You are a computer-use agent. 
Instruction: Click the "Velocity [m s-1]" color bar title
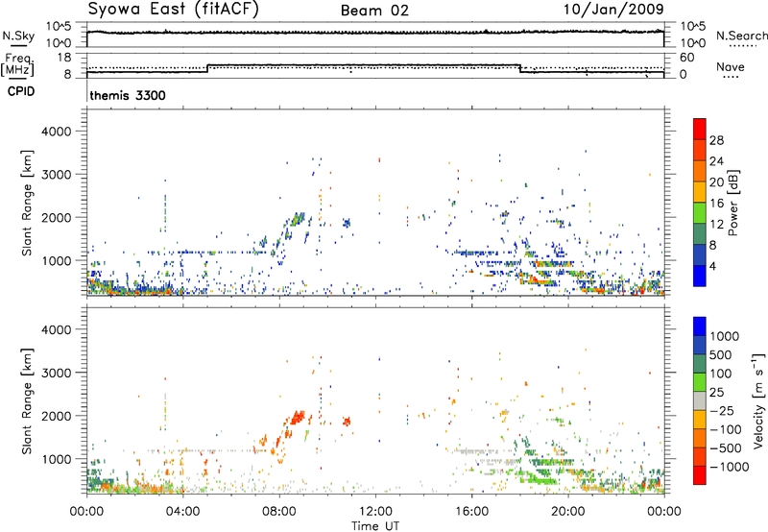click(x=758, y=400)
